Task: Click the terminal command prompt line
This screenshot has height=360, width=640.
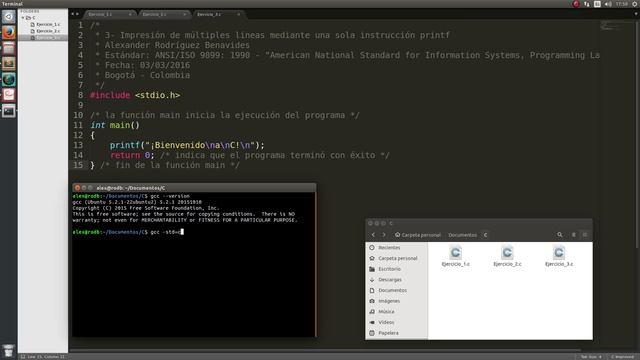Action: click(x=128, y=232)
